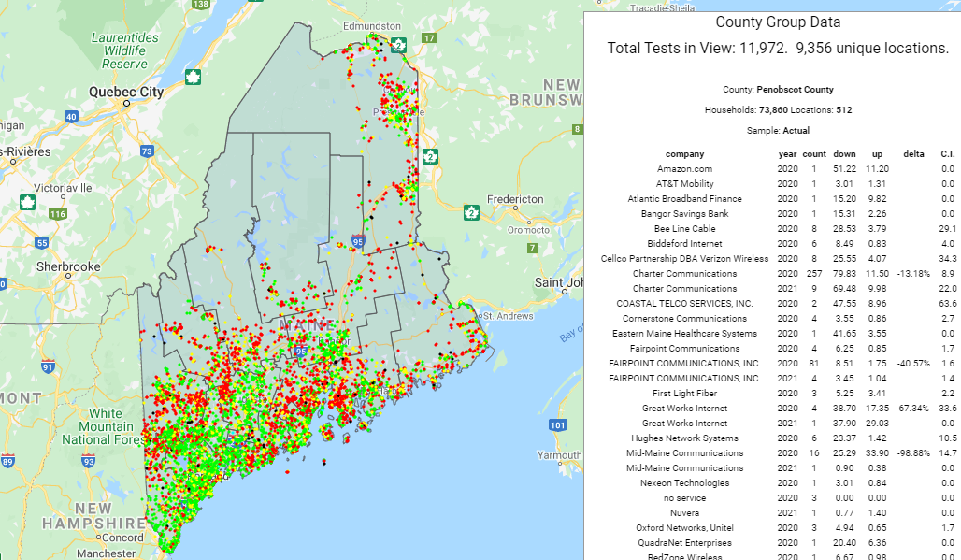Click the Route 101 shield near Yarmouth
This screenshot has width=961, height=560.
click(558, 425)
